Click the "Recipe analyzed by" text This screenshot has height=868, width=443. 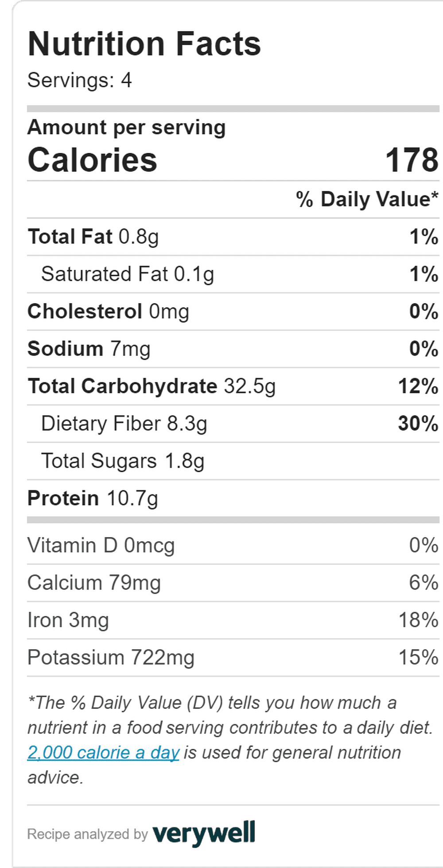87,834
